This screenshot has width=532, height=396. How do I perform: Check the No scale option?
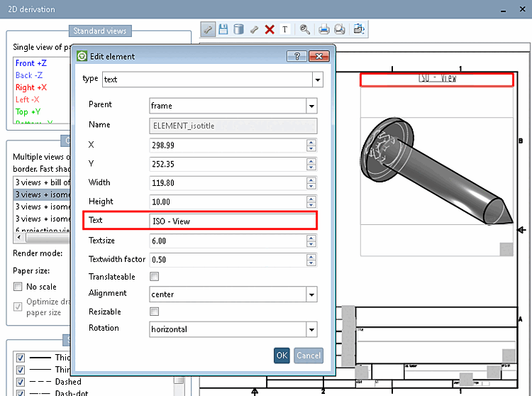pos(18,287)
